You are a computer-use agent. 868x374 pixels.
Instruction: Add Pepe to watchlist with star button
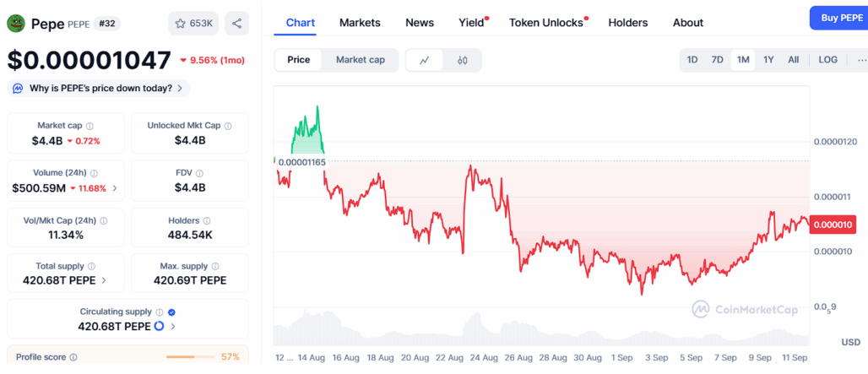tap(193, 24)
